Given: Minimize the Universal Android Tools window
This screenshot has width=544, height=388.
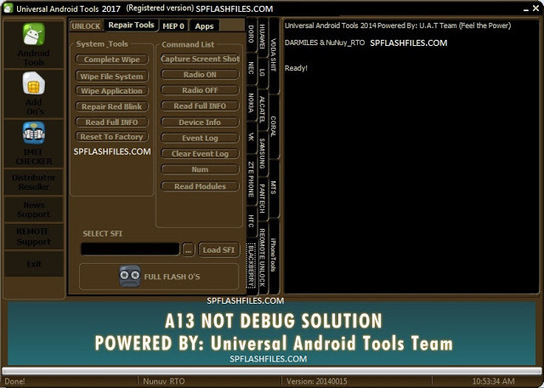Looking at the screenshot, I should coord(526,9).
